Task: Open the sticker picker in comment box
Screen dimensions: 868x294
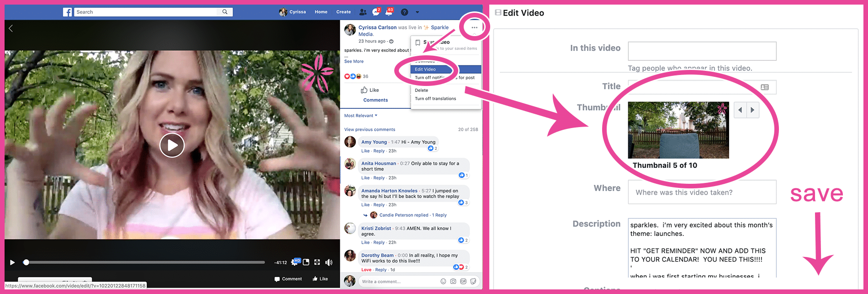Action: point(473,282)
